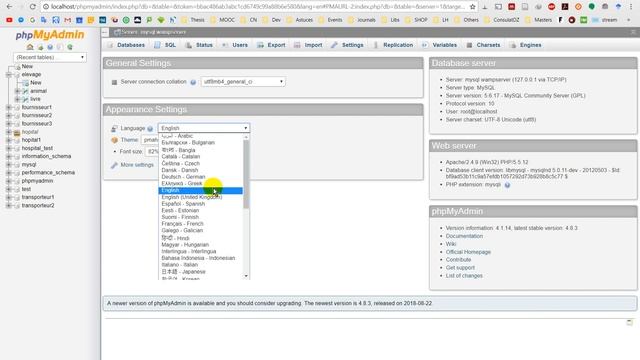
Task: Go to the Import tab
Action: [x=308, y=45]
